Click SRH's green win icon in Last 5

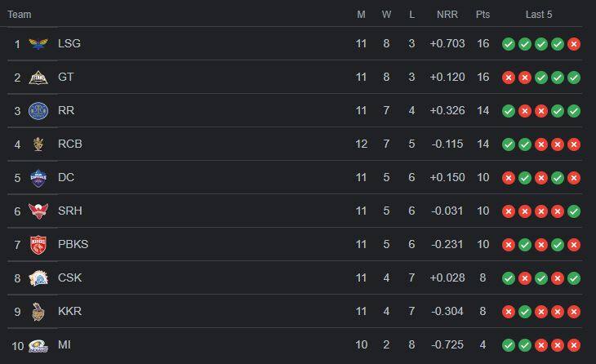574,211
